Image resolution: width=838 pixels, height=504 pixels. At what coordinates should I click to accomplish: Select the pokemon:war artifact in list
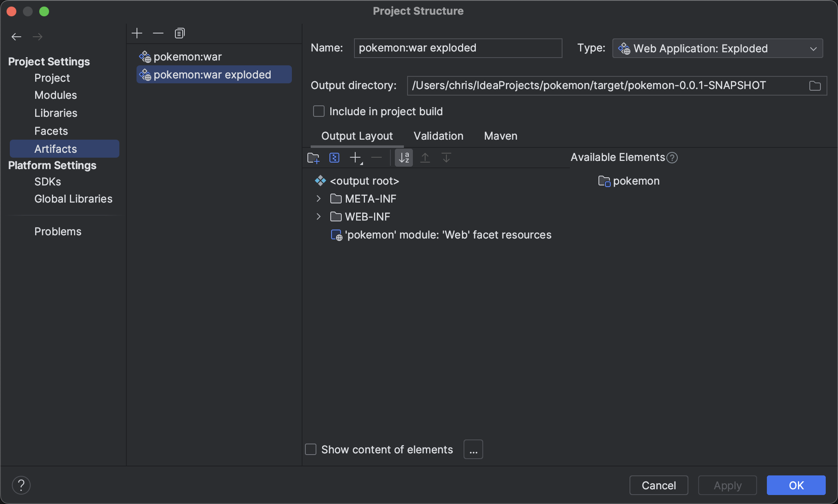188,57
